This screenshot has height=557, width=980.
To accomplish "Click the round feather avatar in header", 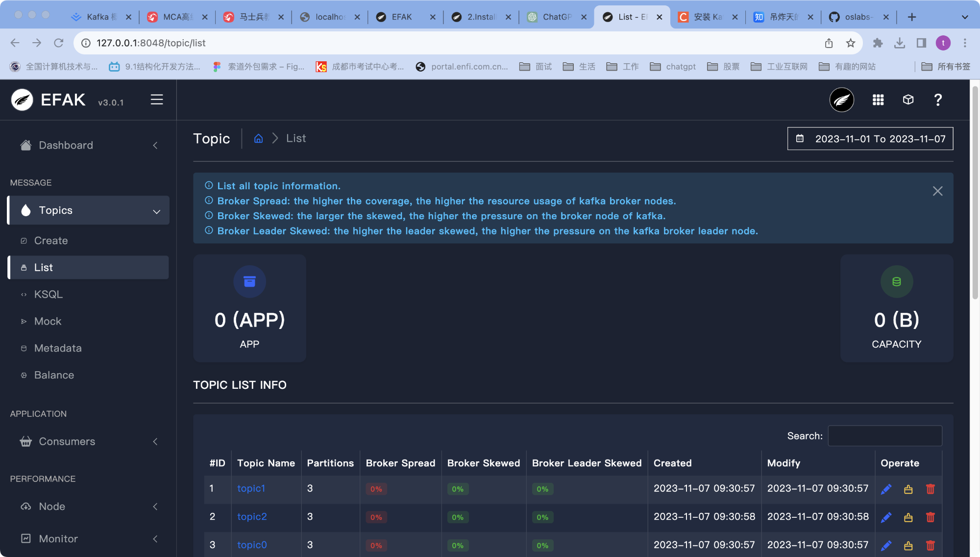I will [841, 100].
